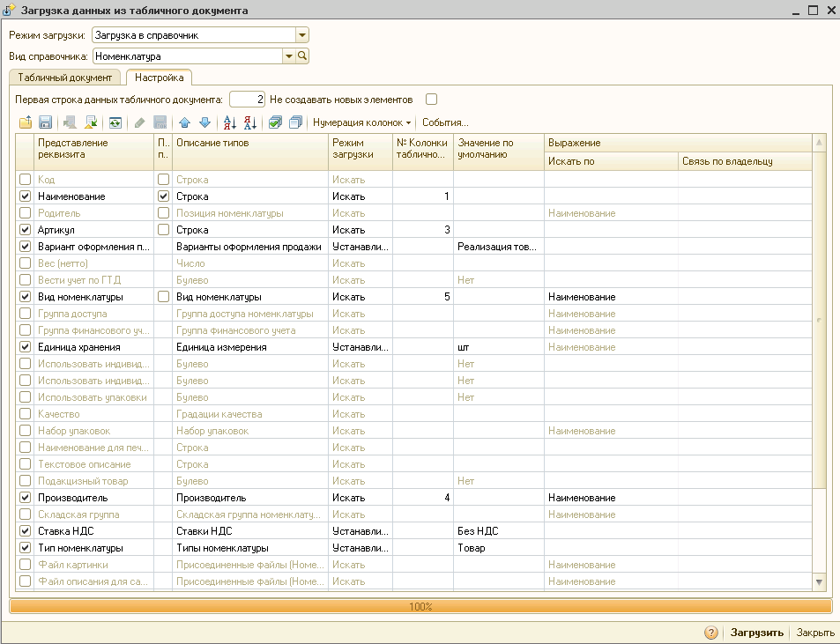Click the check all rows icon
Image resolution: width=840 pixels, height=644 pixels.
tap(275, 122)
